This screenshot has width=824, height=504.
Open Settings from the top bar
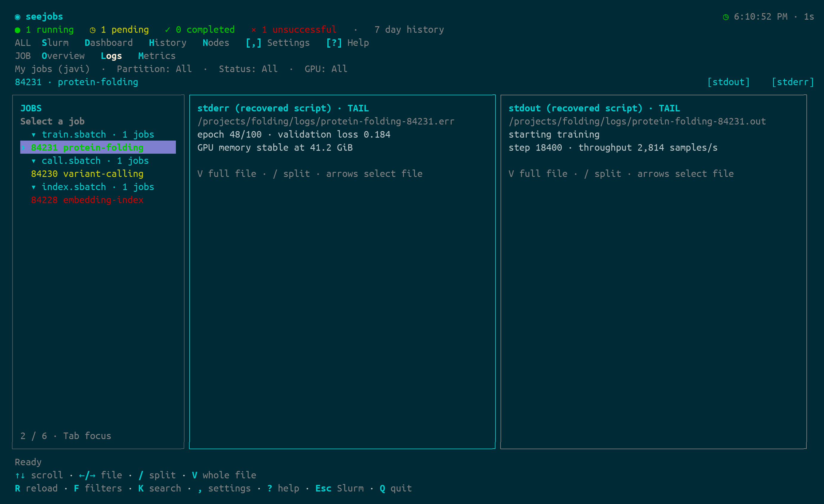278,43
